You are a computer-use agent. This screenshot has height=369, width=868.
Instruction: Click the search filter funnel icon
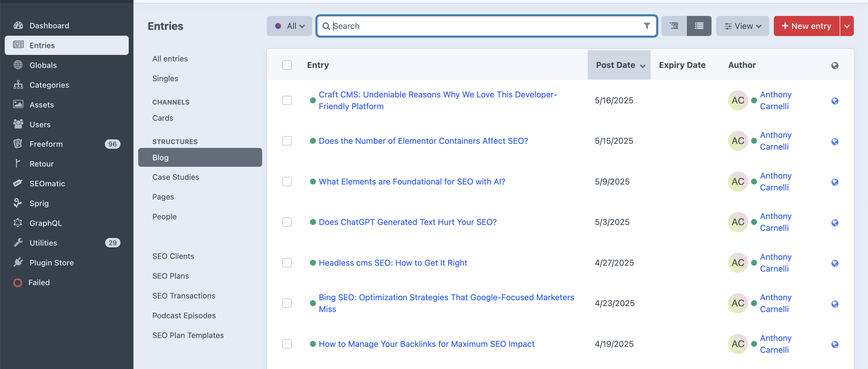tap(647, 26)
